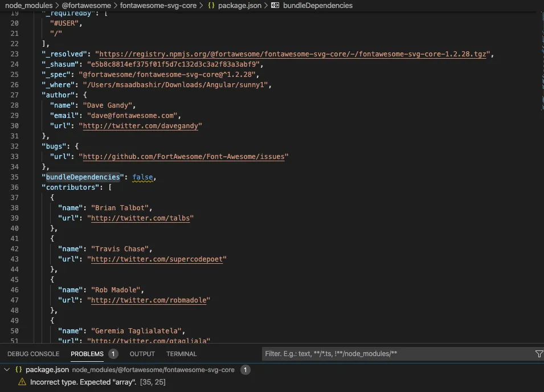Click @fortawesome breadcrumb segment

87,6
